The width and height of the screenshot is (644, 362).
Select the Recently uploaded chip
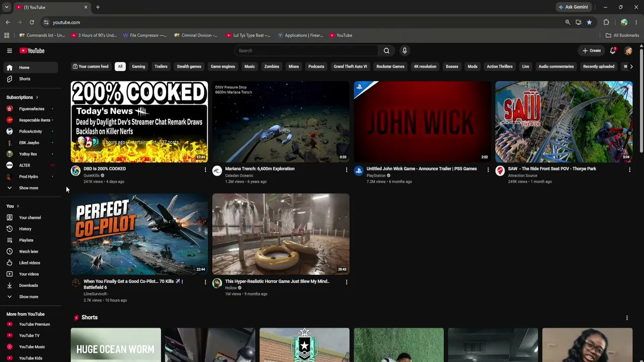599,66
